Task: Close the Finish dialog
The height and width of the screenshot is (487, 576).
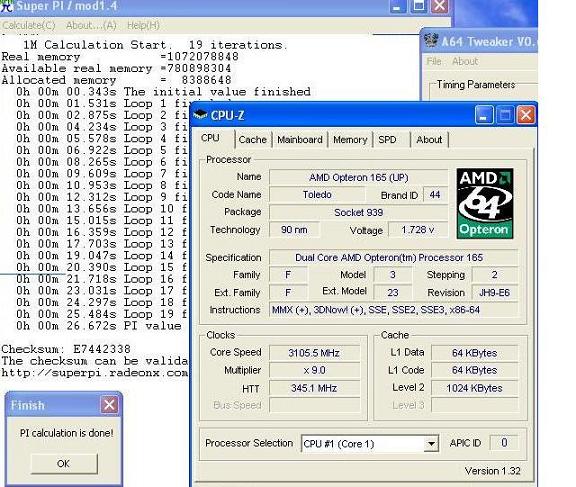Action: coord(109,405)
